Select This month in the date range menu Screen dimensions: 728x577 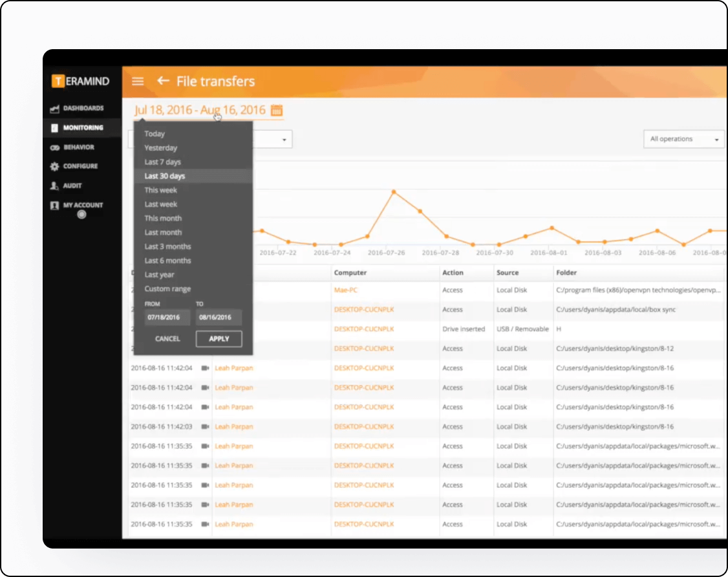click(163, 218)
